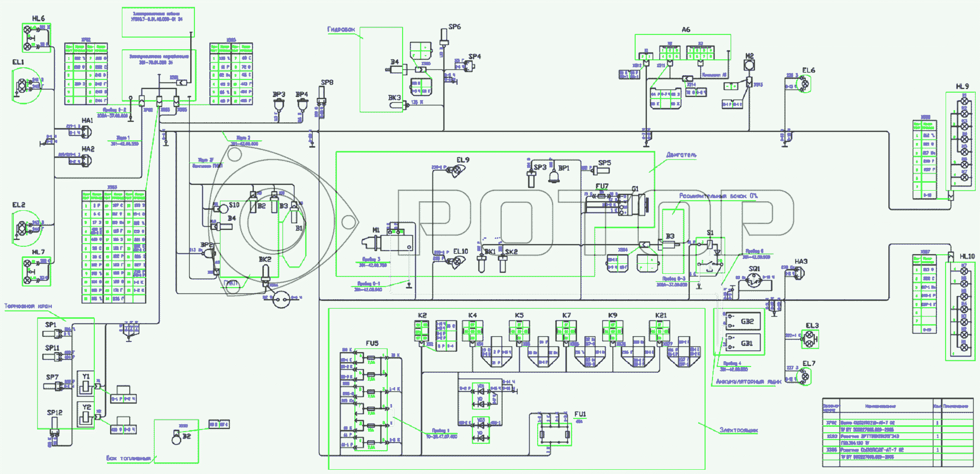Select the "SP5" sensor label
The image size is (980, 474).
(604, 163)
